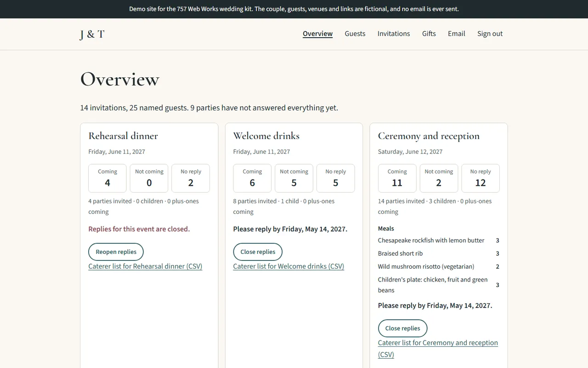
Task: Click the Rehearsal dinner card heading
Action: click(123, 136)
